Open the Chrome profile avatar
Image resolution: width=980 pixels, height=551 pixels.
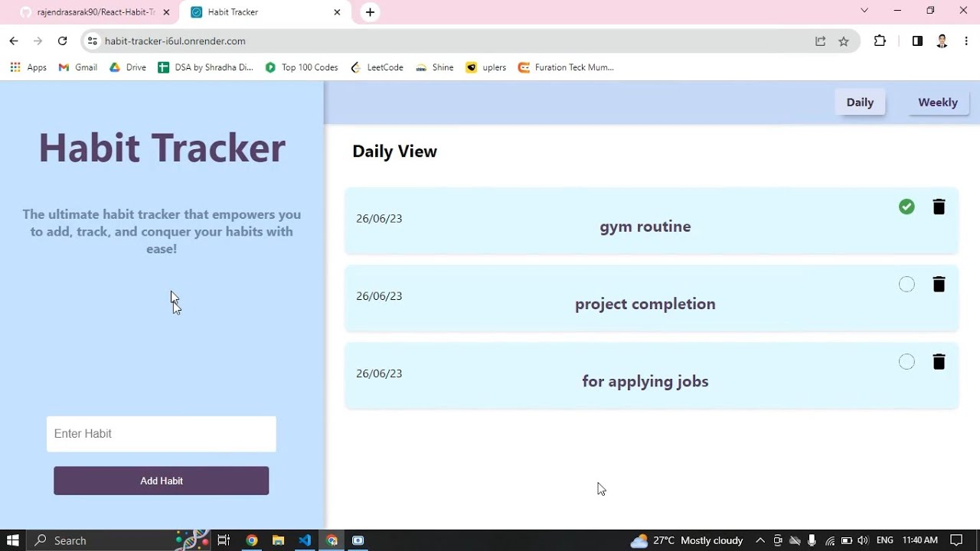point(942,41)
